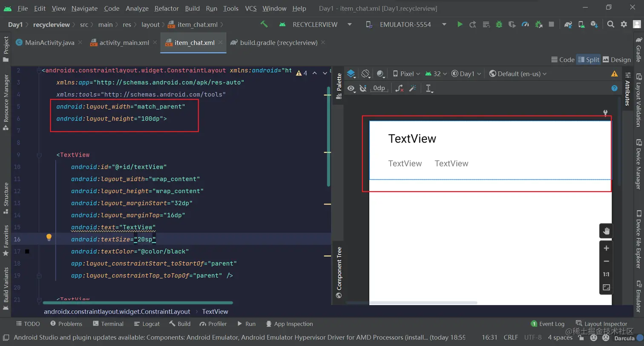Viewport: 644px width, 346px height.
Task: Open the SDK Manager toolbar icon
Action: [594, 25]
